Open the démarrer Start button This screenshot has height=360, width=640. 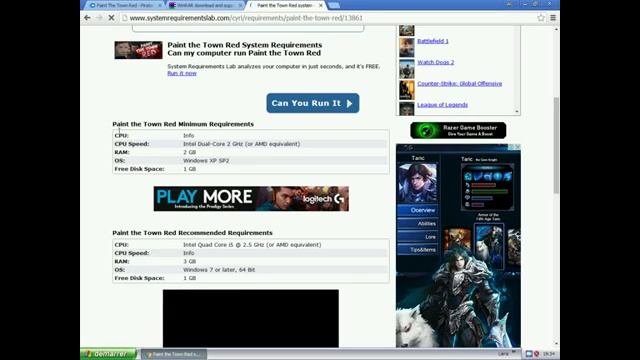tap(109, 354)
